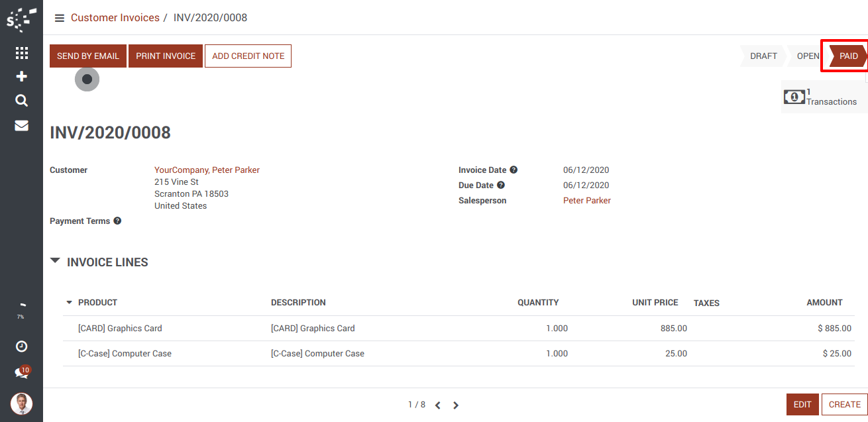Go to the next invoice record
This screenshot has width=868, height=422.
[456, 405]
